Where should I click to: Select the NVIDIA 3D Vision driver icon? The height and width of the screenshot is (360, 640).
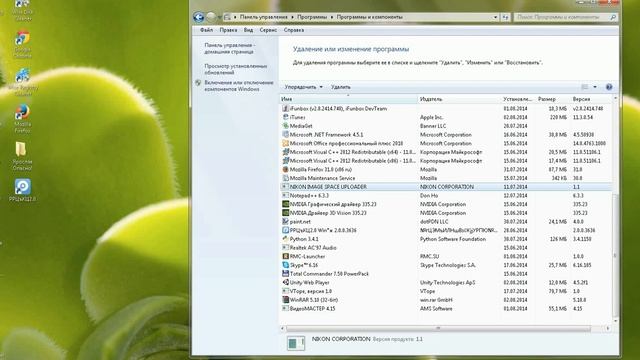tap(285, 213)
